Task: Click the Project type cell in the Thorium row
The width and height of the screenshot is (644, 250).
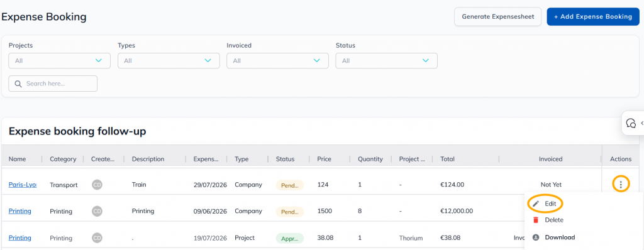Action: pos(245,237)
